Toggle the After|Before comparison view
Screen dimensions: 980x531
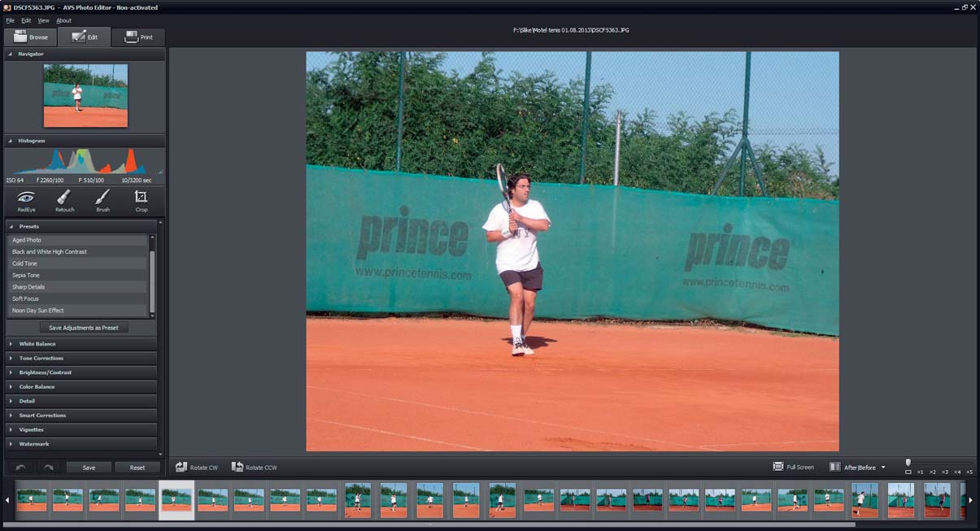point(852,468)
